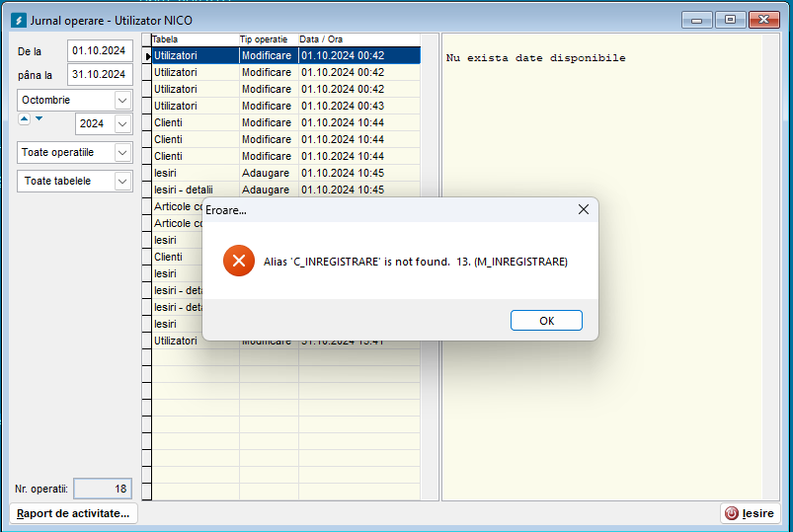Viewport: 793px width, 532px height.
Task: Click the pâna la date field
Action: click(100, 74)
